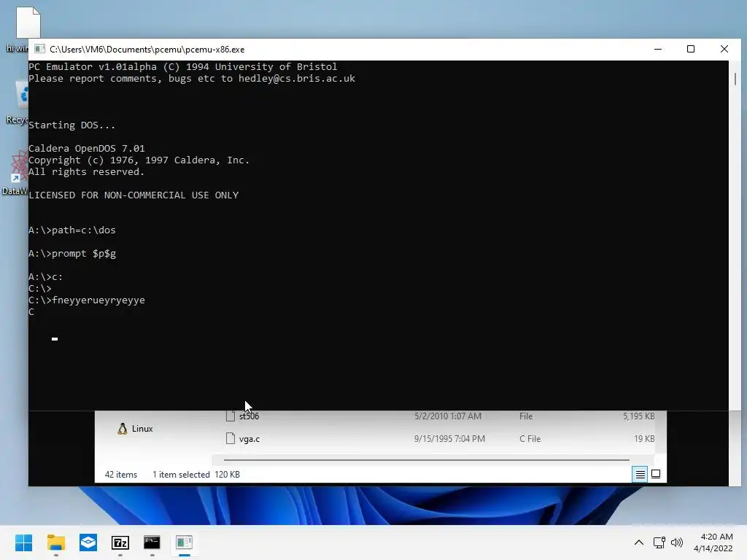
Task: Switch Explorer to large icons view
Action: point(656,474)
